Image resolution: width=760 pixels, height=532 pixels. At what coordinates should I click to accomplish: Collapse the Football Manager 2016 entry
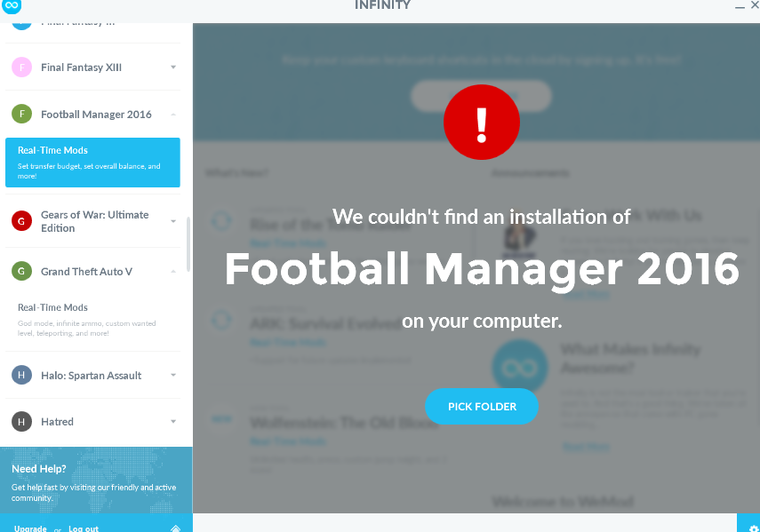click(173, 115)
